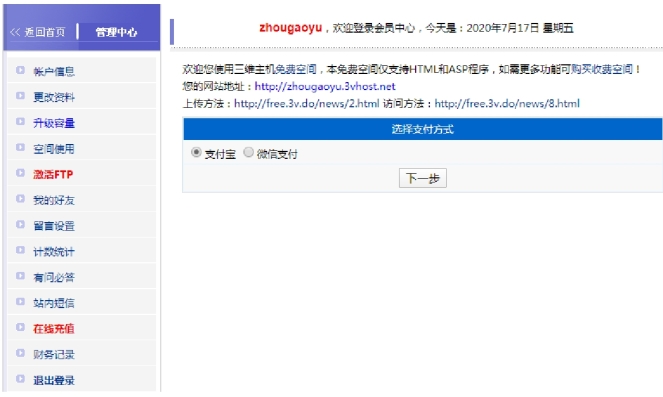The height and width of the screenshot is (397, 663).
Task: Select the 支付宝 payment radio button
Action: click(196, 152)
